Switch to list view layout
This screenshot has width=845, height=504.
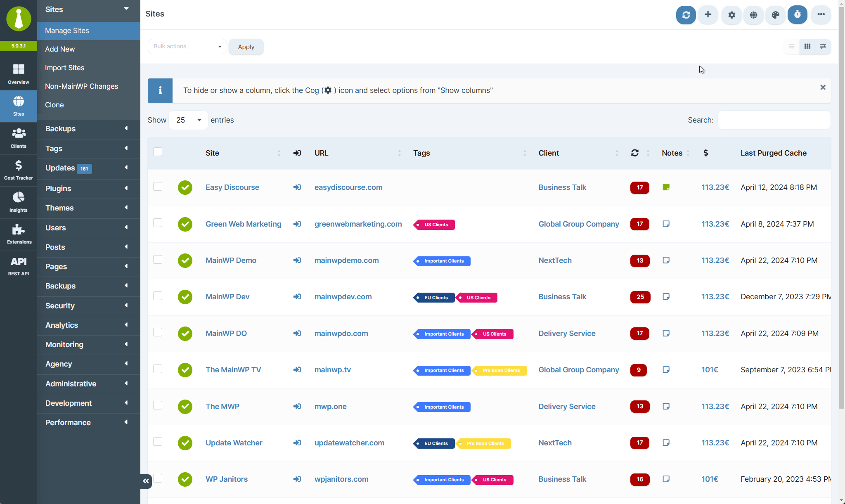[791, 46]
